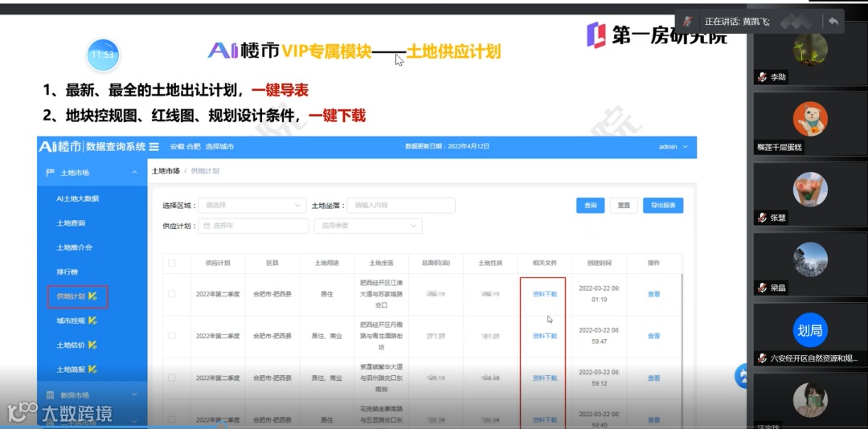Select participant thumbnail 张慧
The width and height of the screenshot is (868, 429).
click(810, 194)
